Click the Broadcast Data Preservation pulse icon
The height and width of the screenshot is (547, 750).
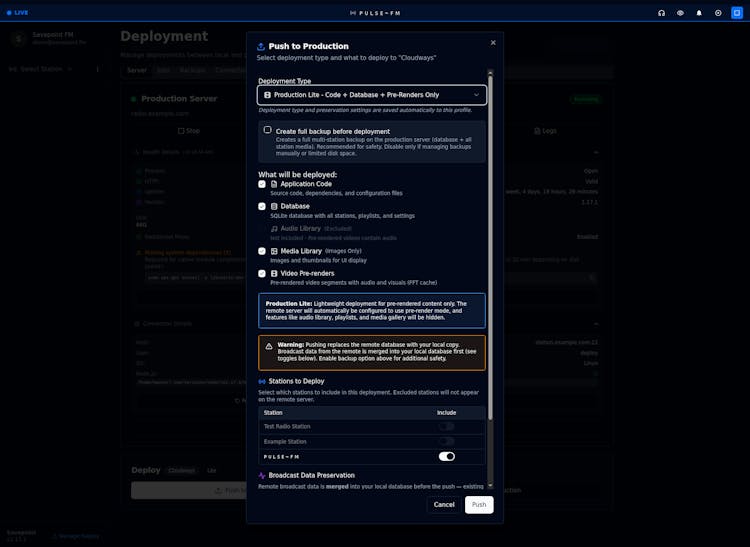[263, 475]
